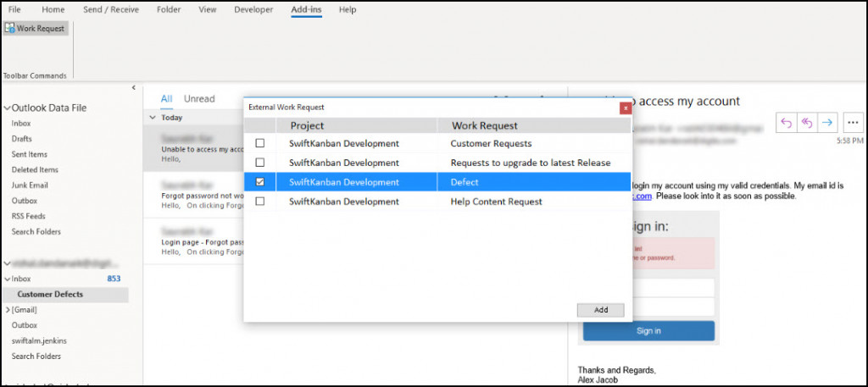Uncheck the Defect row checkbox

click(259, 182)
